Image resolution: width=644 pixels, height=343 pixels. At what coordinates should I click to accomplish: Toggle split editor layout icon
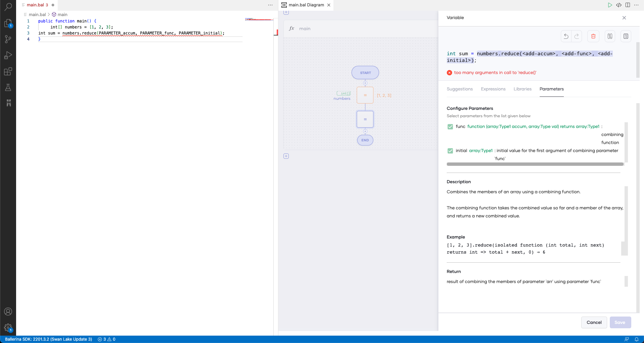[x=628, y=5]
